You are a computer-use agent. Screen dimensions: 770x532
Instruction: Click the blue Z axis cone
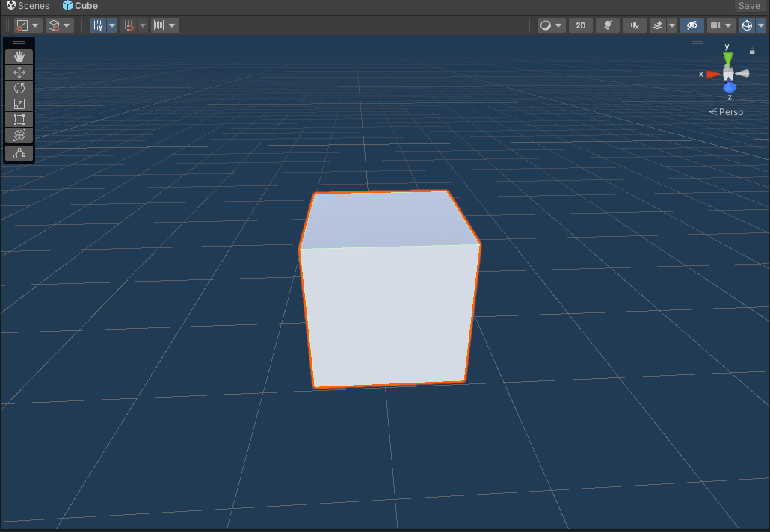(x=730, y=87)
